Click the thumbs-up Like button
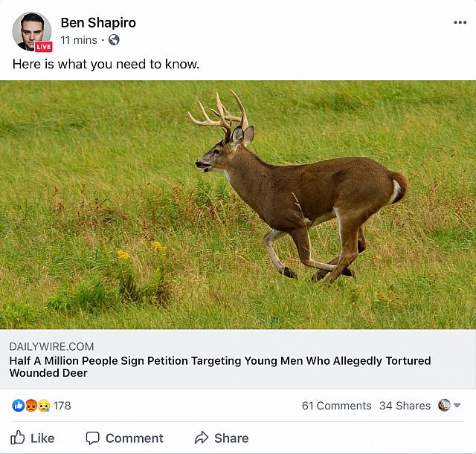Viewport: 476px width, 454px height. (33, 438)
